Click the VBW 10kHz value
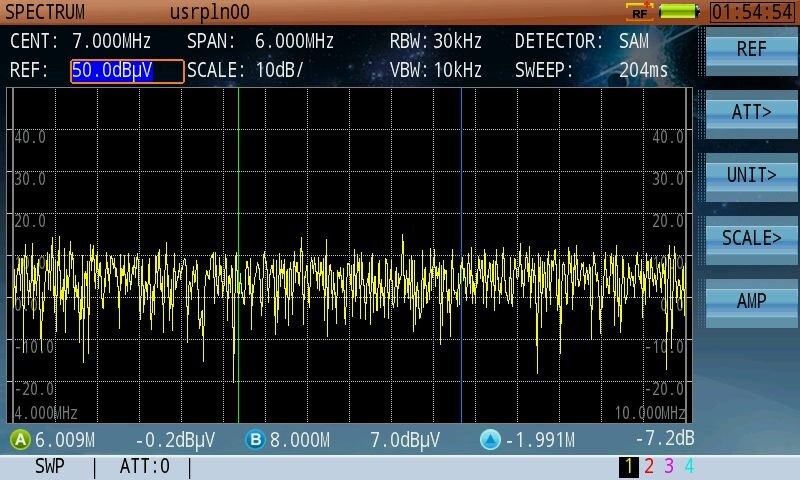 pos(458,70)
